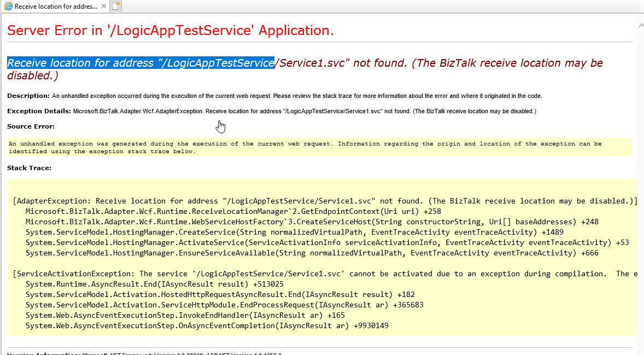The width and height of the screenshot is (644, 355).
Task: Click the vertical scrollbar track on the right
Action: (x=640, y=191)
